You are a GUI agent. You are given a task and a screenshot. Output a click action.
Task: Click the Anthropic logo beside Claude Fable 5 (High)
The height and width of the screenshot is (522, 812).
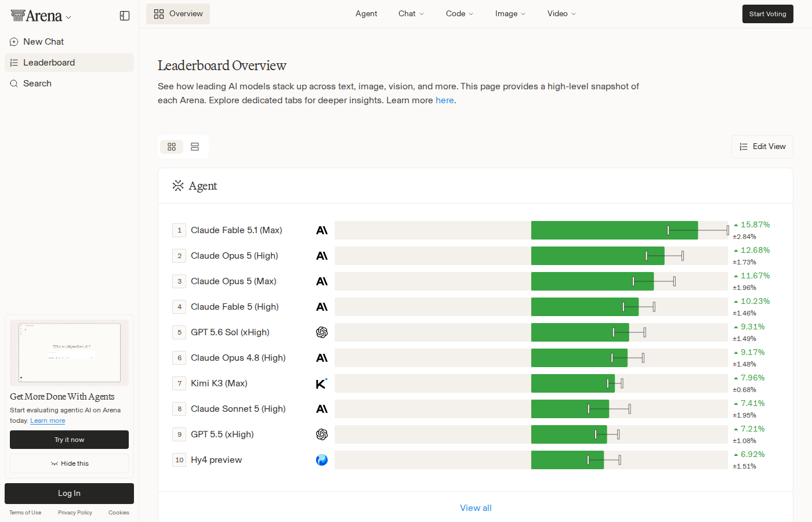coord(322,307)
